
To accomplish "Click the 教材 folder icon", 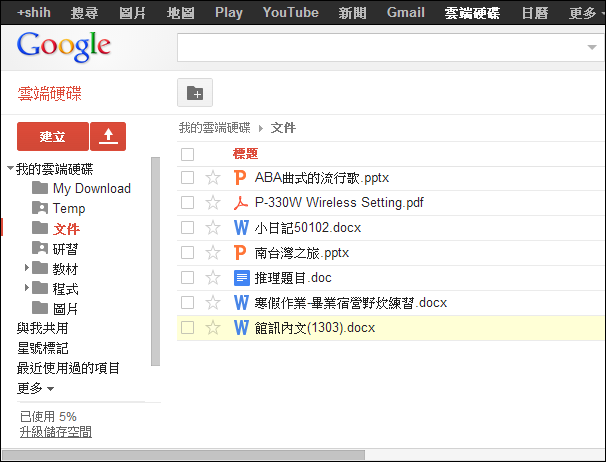I will (40, 268).
